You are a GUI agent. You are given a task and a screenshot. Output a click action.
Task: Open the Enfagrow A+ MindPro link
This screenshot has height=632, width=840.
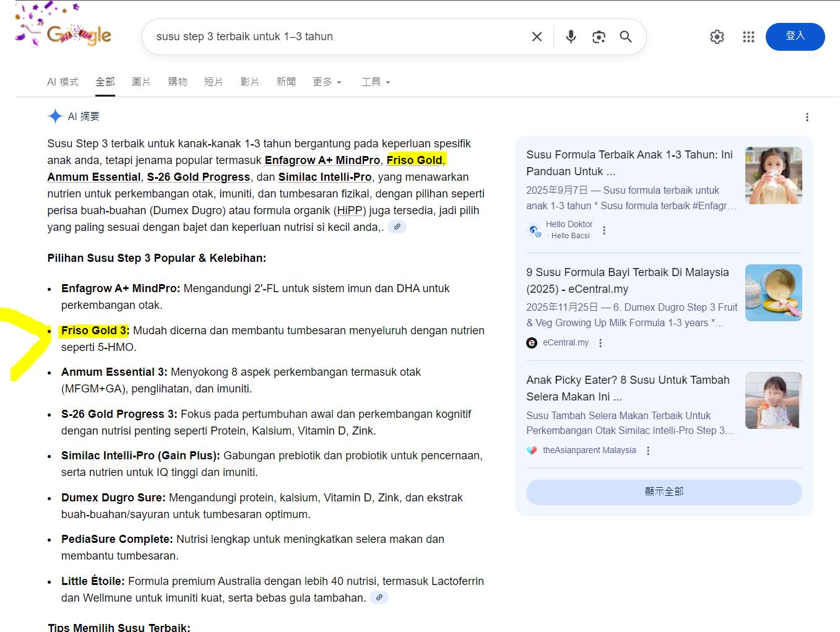tap(322, 160)
